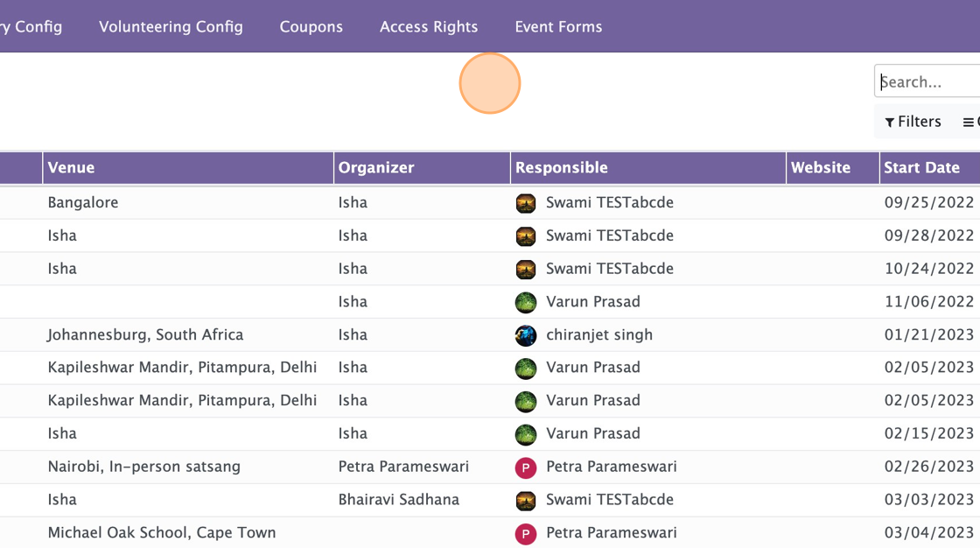Click chiranjet singh responsible name
Viewport: 980px width, 548px height.
tap(599, 334)
